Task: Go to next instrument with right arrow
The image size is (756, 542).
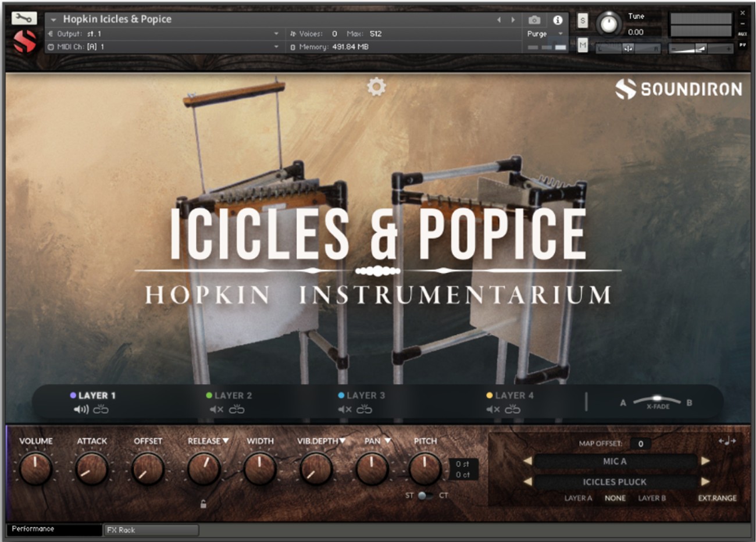Action: (x=512, y=20)
